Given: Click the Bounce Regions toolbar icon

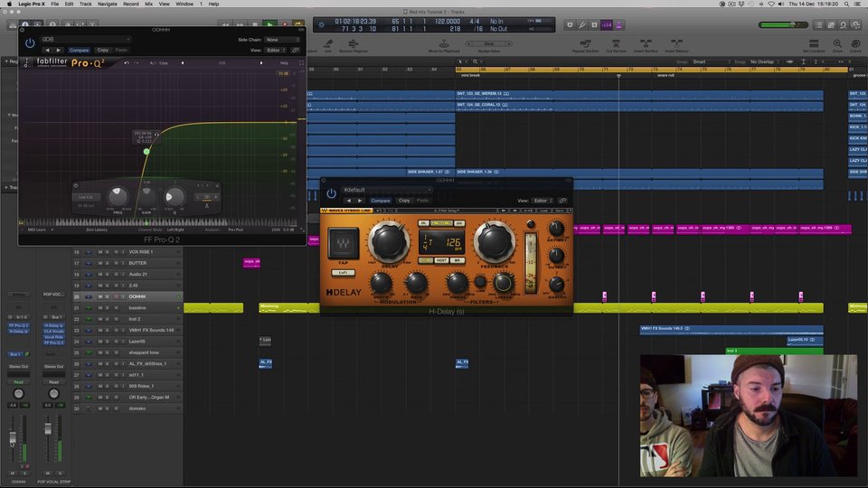Looking at the screenshot, I should pos(354,45).
